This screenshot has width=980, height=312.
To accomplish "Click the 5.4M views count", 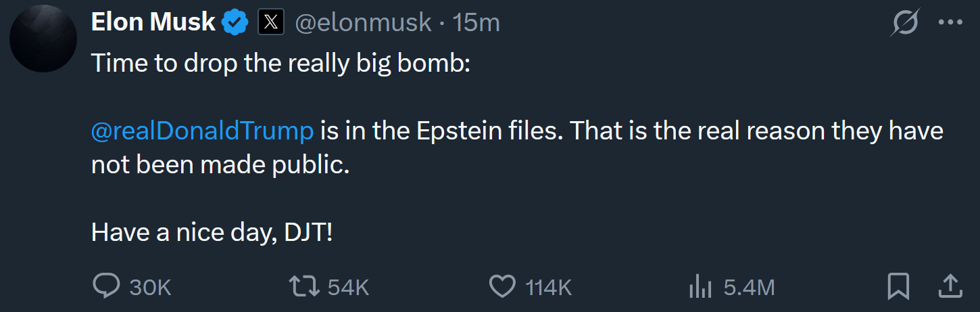I will point(749,288).
